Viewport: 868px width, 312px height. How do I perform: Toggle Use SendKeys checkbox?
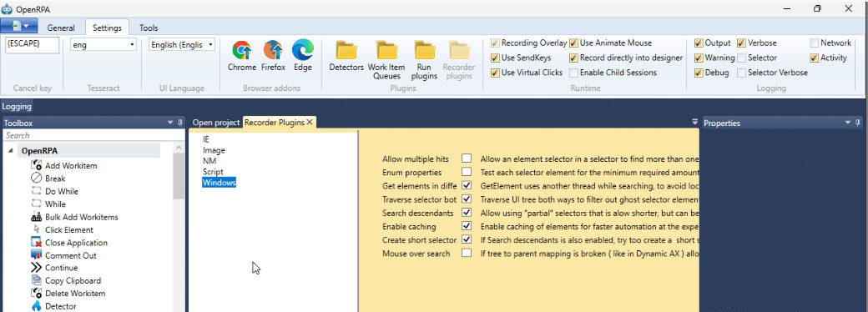[x=495, y=58]
